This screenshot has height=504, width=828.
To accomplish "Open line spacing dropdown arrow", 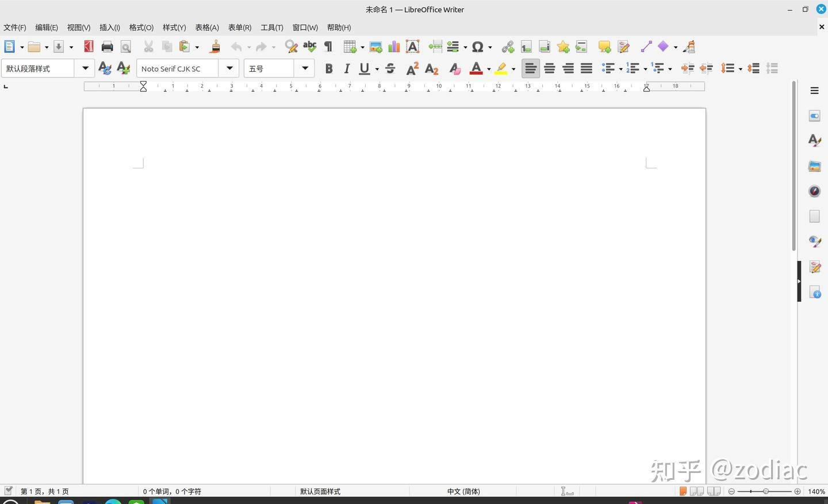I will 741,69.
